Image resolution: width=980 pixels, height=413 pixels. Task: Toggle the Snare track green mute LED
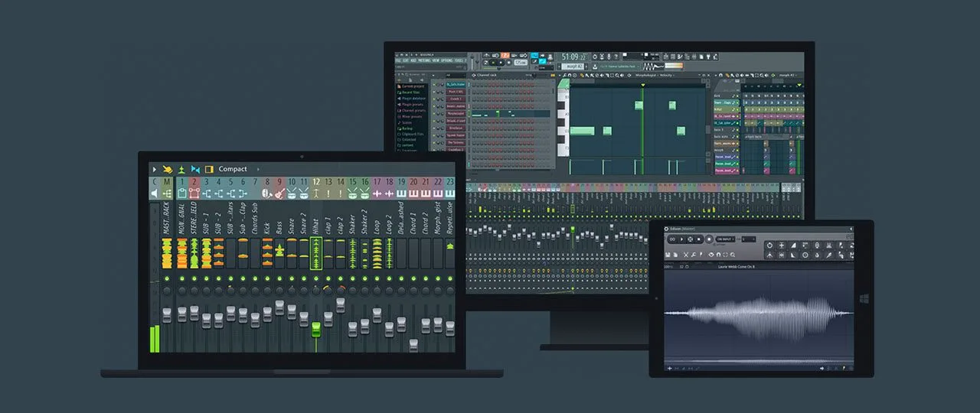292,278
